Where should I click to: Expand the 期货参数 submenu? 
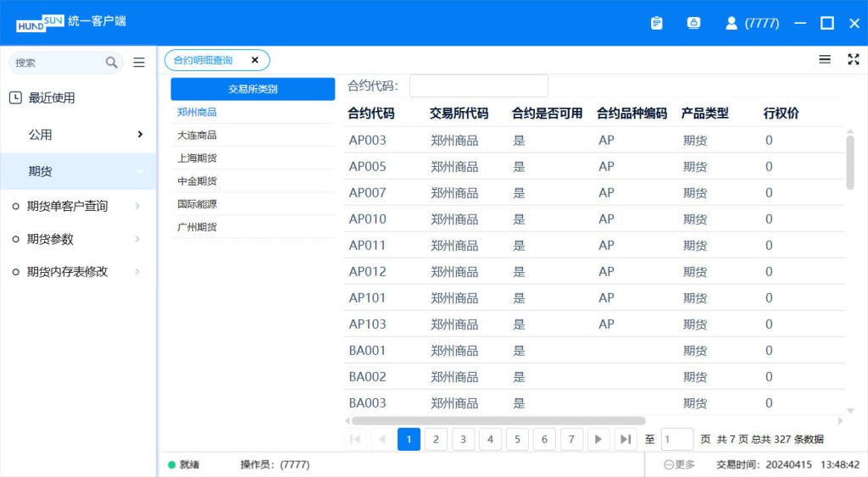pos(76,239)
